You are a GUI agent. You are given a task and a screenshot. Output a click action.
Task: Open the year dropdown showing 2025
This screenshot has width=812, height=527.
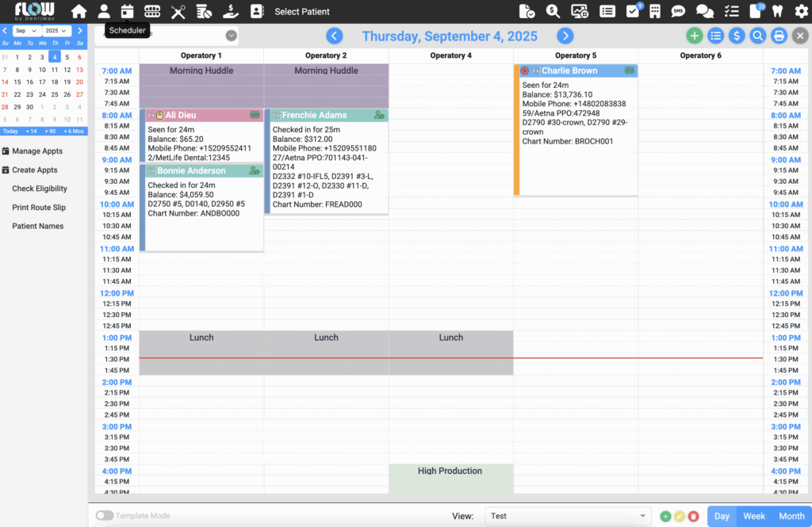(57, 31)
